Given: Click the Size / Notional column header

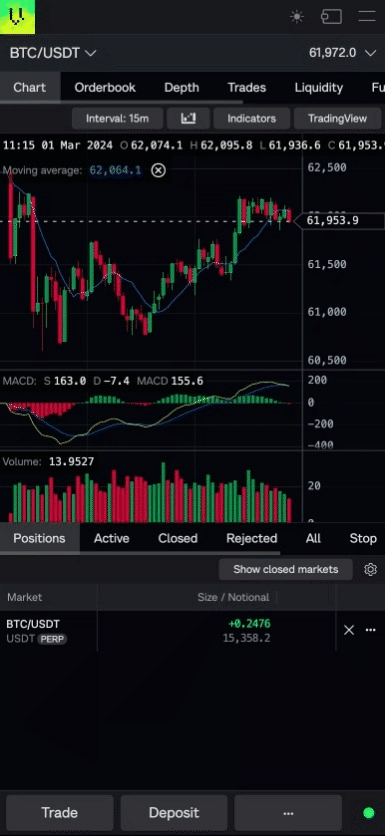Looking at the screenshot, I should [x=233, y=597].
